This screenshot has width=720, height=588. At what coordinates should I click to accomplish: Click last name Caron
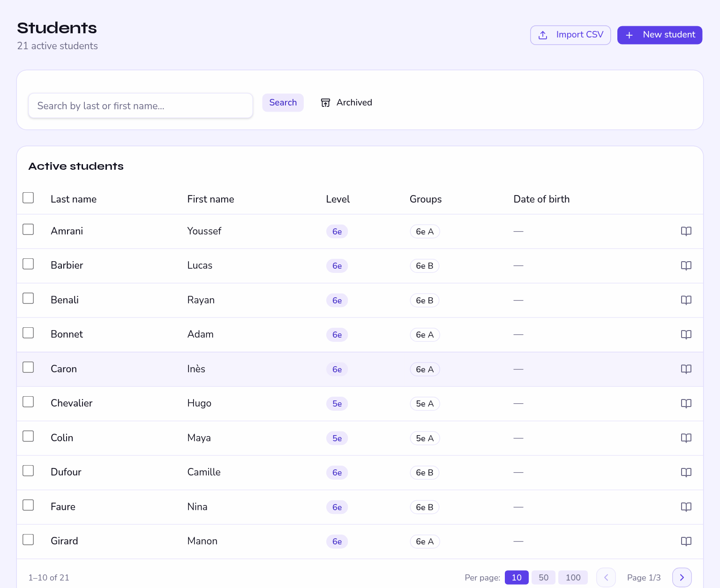(x=64, y=369)
